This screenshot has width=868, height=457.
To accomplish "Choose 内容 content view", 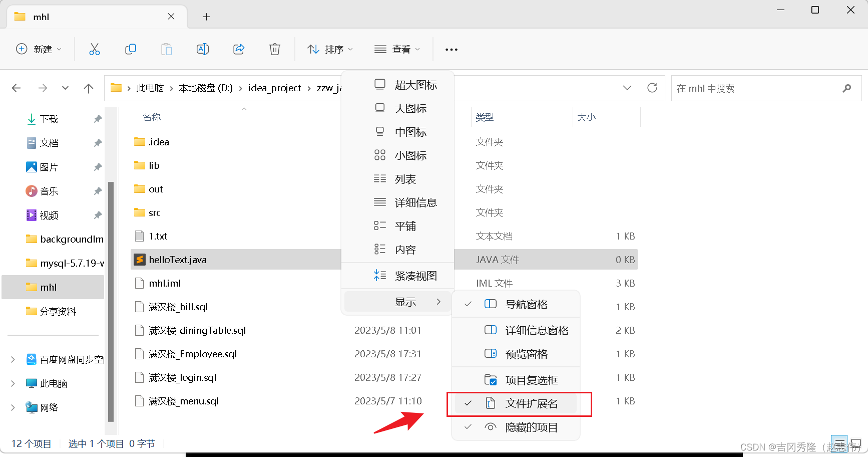I will click(397, 250).
